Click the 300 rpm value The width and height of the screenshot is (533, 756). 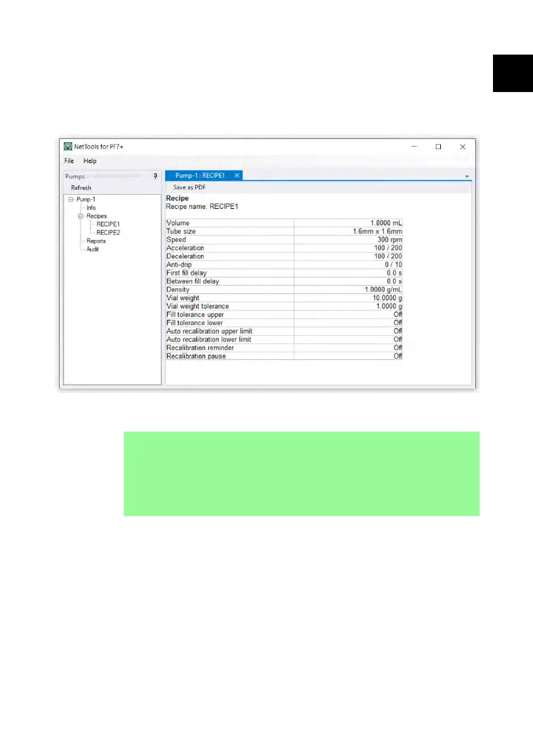[389, 240]
